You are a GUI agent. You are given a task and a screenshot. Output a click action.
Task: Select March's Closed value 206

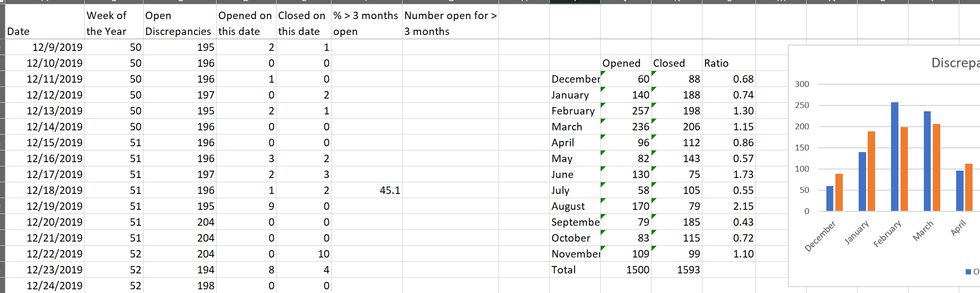tap(676, 127)
